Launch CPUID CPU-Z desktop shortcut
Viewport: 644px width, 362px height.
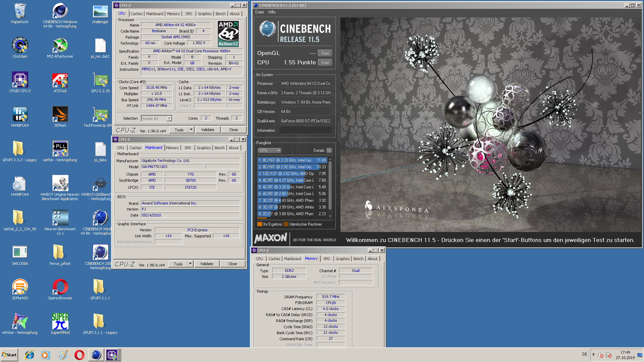tap(20, 82)
